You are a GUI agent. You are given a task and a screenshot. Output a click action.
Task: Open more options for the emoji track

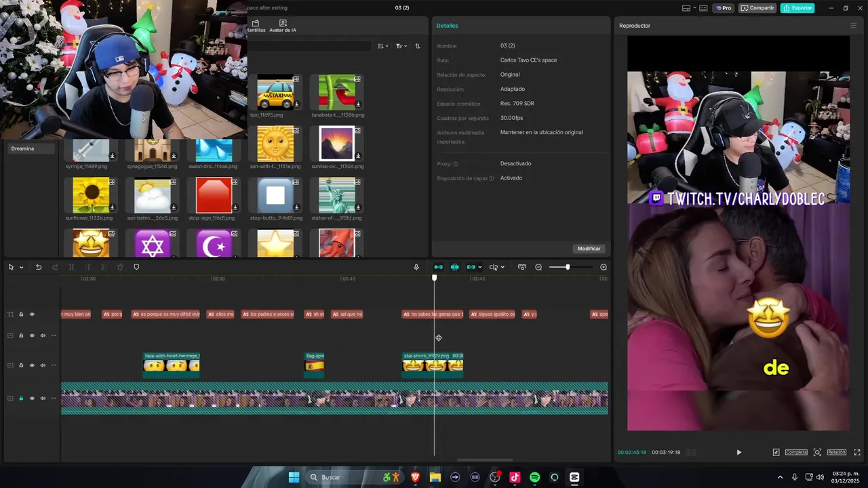(54, 365)
